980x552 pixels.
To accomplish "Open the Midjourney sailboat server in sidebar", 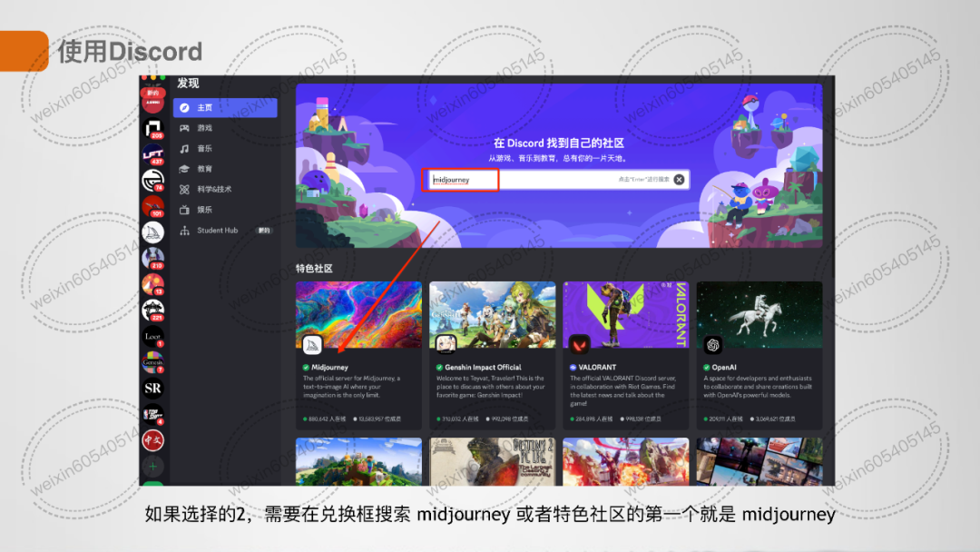I will point(152,232).
